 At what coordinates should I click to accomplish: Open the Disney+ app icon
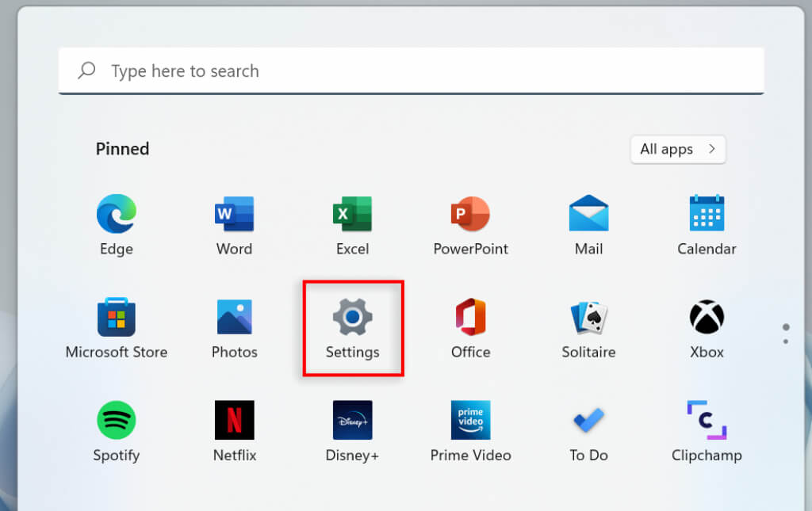coord(353,420)
